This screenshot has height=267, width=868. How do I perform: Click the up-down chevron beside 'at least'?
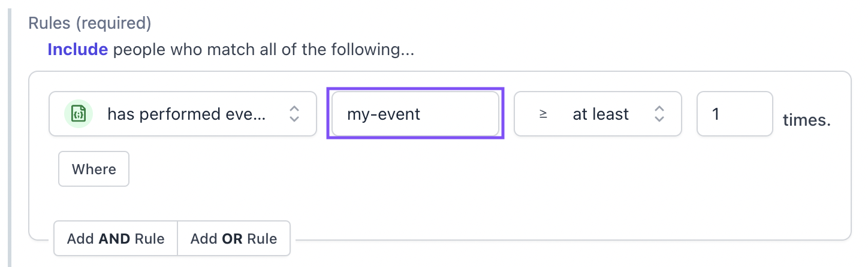(659, 114)
